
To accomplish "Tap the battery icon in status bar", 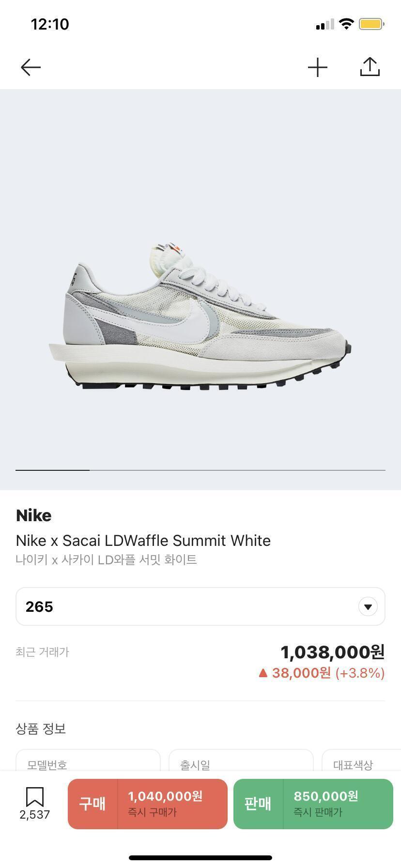I will click(x=371, y=24).
